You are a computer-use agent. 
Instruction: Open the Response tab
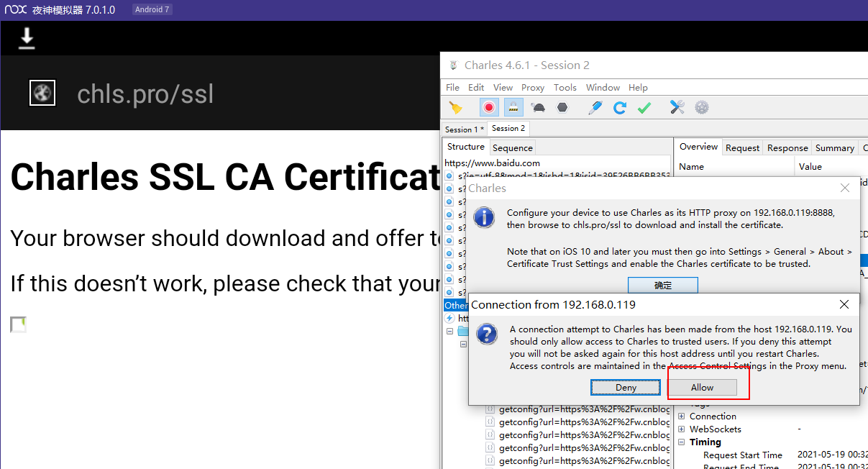[x=787, y=147]
